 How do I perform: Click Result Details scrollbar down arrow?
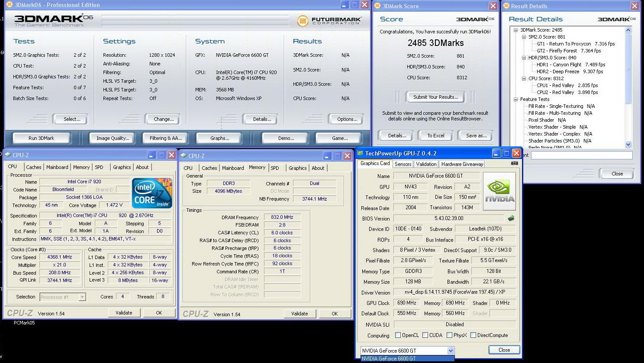628,145
